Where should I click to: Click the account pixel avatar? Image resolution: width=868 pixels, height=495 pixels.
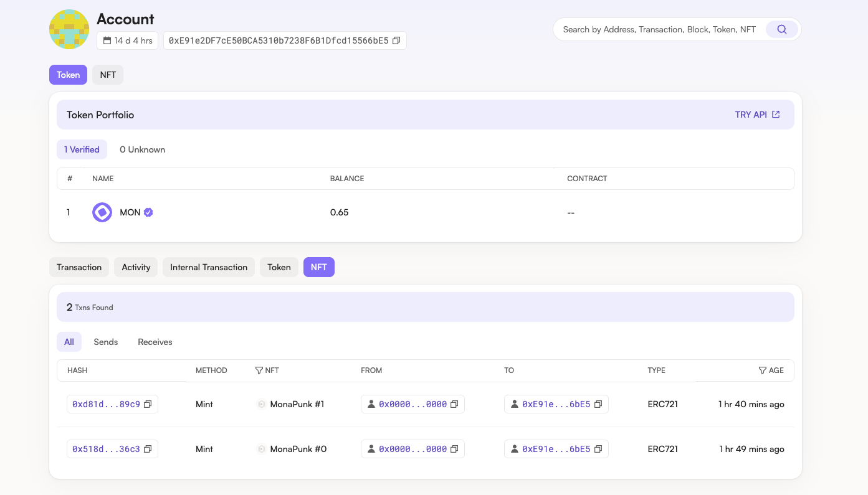(69, 29)
